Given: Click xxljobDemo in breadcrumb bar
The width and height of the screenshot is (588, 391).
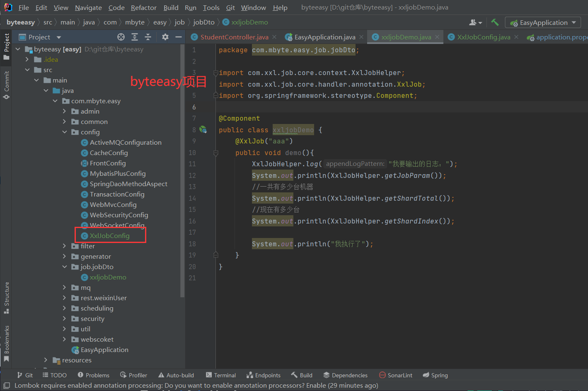Looking at the screenshot, I should pos(249,22).
